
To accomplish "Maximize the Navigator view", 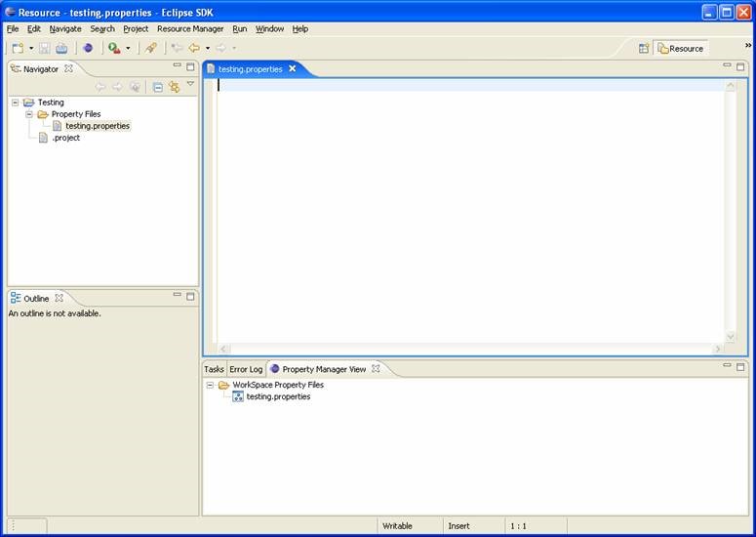I will pyautogui.click(x=190, y=66).
